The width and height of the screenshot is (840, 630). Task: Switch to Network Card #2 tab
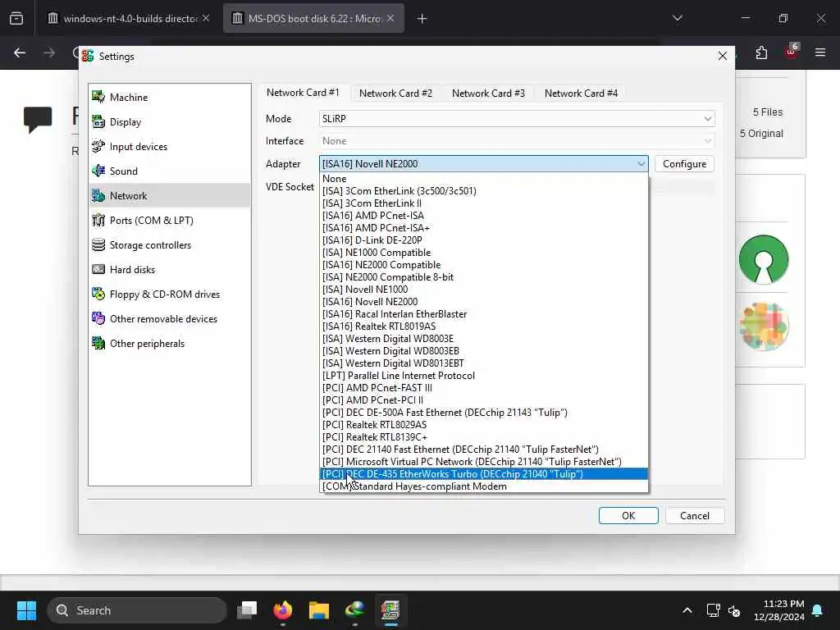[x=395, y=94]
